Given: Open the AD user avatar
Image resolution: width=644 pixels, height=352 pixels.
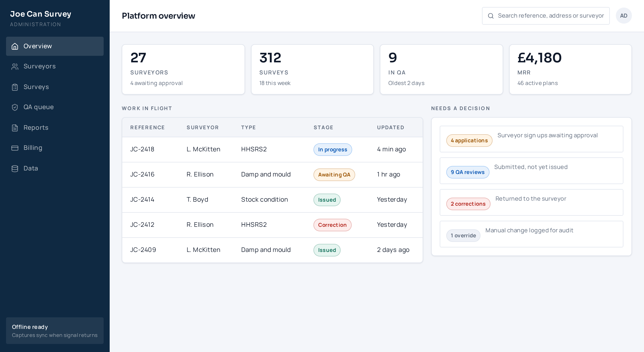Looking at the screenshot, I should [x=624, y=16].
